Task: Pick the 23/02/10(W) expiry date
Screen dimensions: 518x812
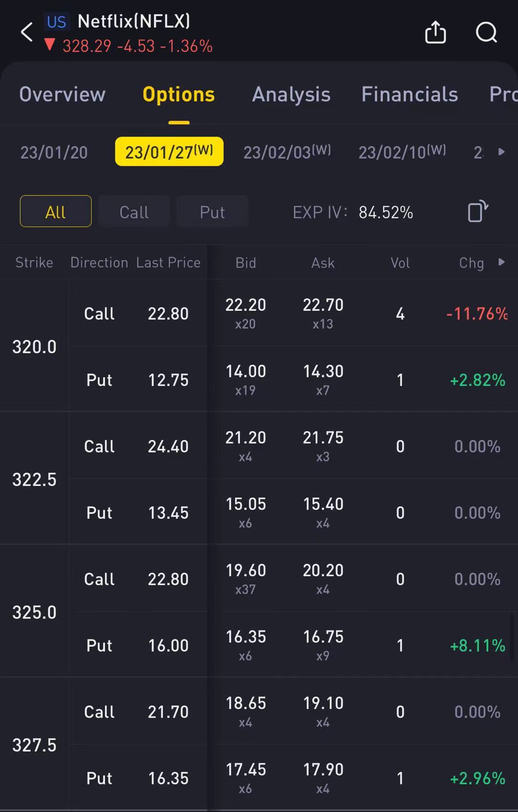Action: coord(402,152)
